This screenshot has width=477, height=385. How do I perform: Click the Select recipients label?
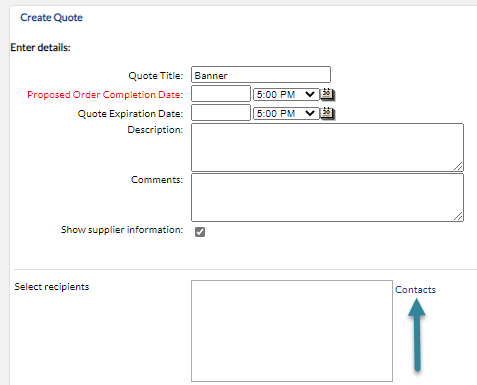click(52, 287)
